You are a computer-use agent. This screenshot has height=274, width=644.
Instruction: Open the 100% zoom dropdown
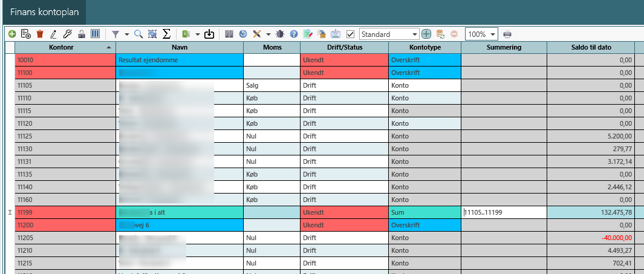[x=493, y=34]
